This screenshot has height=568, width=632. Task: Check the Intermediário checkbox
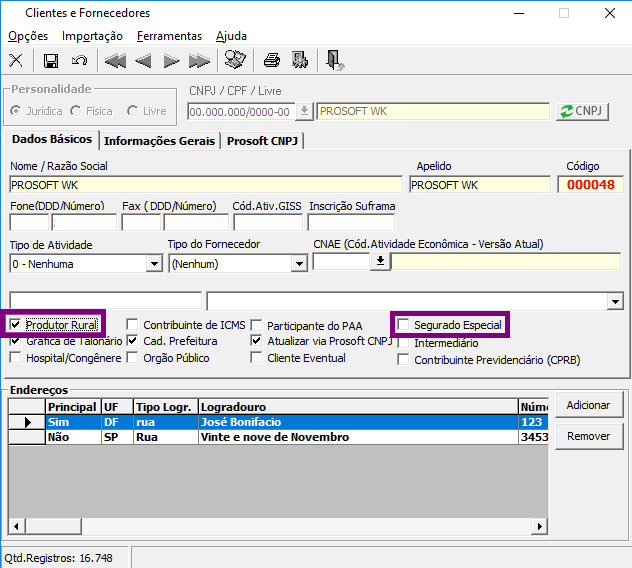pyautogui.click(x=403, y=343)
